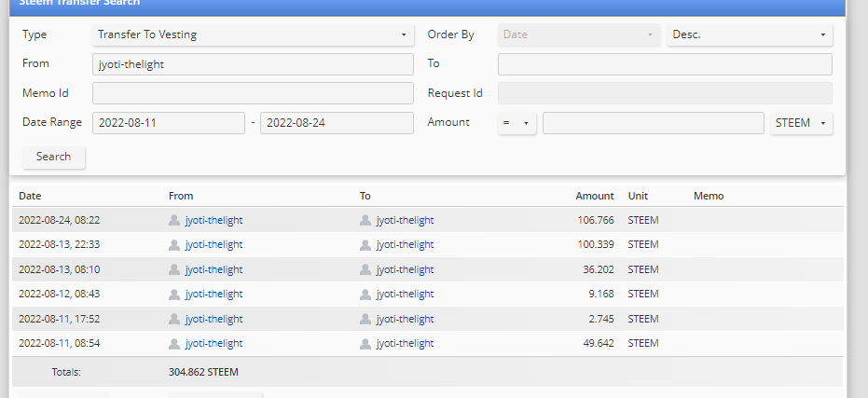Click To avatar icon in 2022-08-11, 17:52 row

(x=365, y=319)
